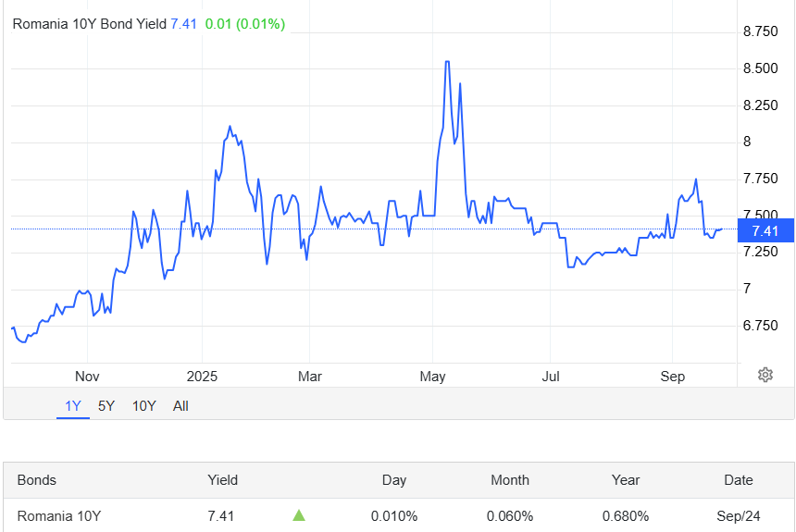Switch to the 5Y time range tab
The height and width of the screenshot is (532, 796).
(106, 406)
